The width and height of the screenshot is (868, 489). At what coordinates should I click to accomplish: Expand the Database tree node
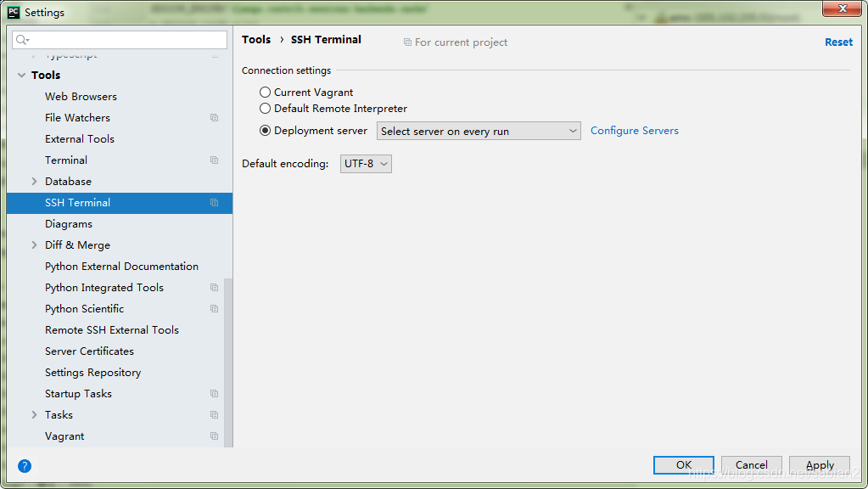point(34,181)
